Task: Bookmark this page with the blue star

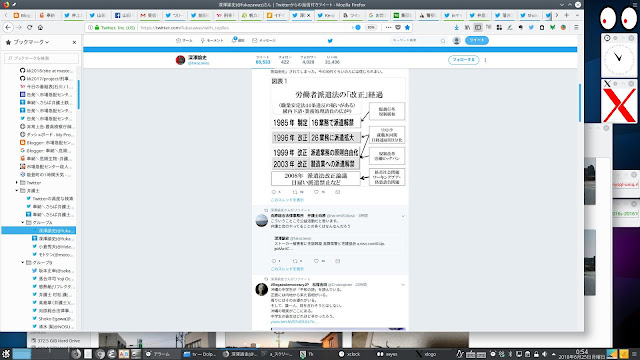Action: coord(407,27)
